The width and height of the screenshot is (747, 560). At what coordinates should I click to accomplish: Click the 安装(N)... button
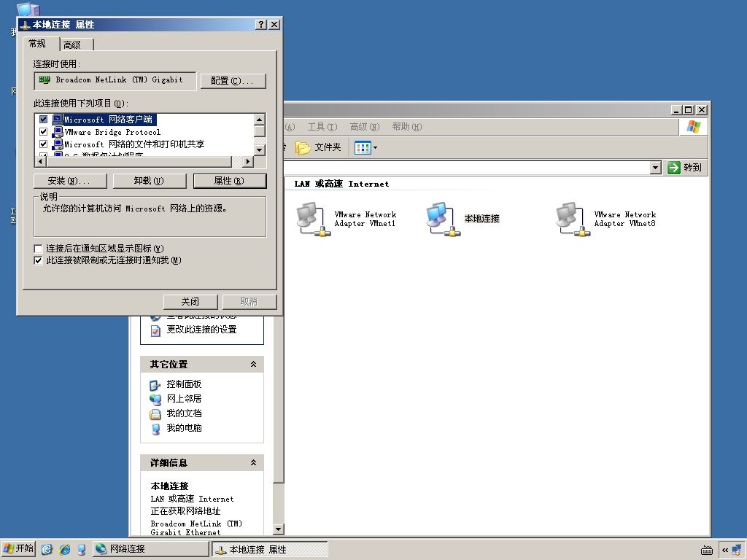tap(70, 181)
